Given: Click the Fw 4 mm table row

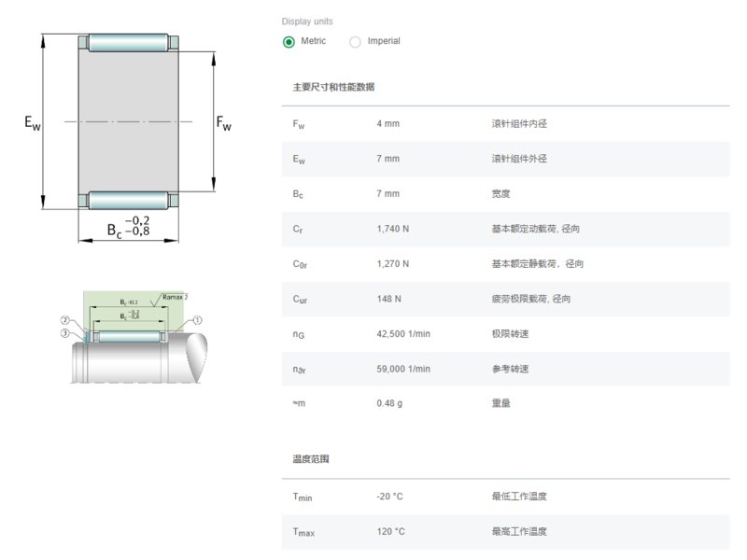Looking at the screenshot, I should click(505, 124).
